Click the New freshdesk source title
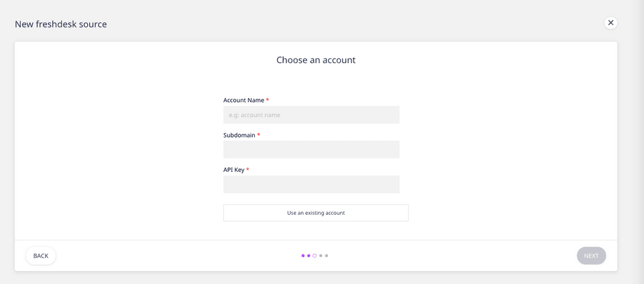The width and height of the screenshot is (644, 284). click(61, 24)
